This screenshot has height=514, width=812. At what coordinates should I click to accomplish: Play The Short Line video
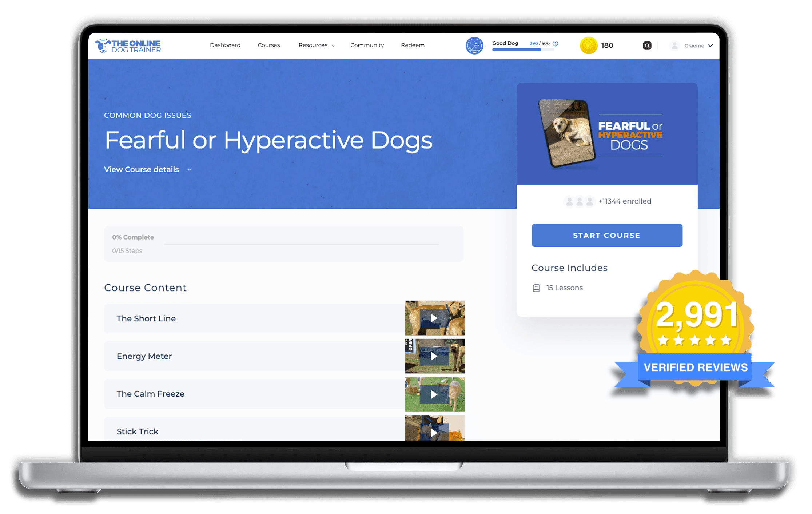click(434, 318)
